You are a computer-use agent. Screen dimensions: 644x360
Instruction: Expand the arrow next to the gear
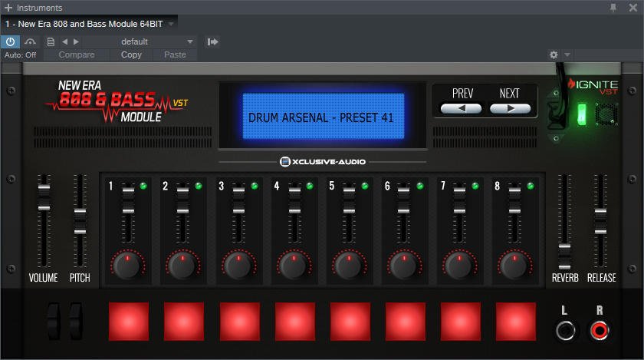click(x=567, y=54)
